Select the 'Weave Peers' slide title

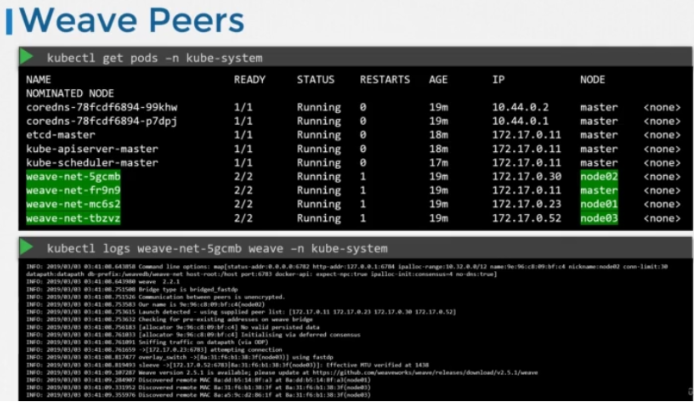(131, 20)
